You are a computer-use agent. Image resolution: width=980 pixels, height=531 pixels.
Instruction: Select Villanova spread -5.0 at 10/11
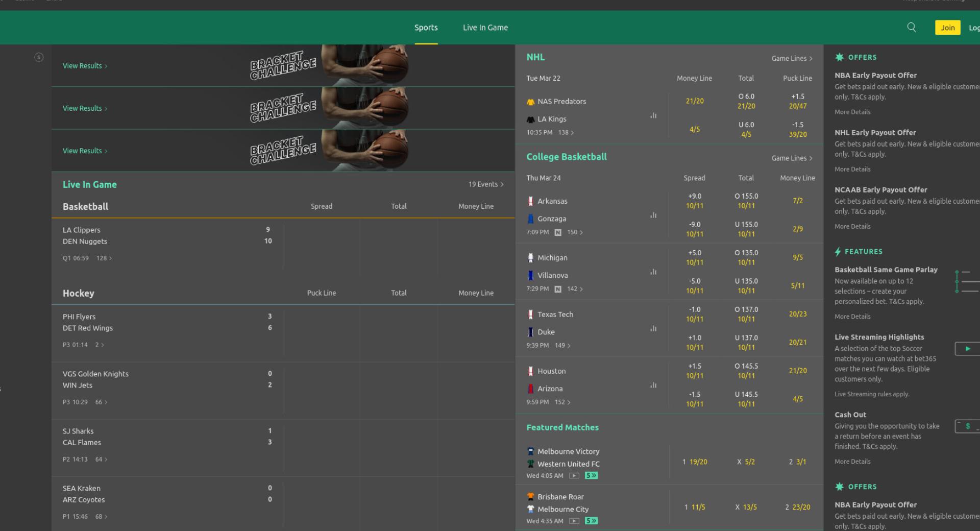(x=695, y=286)
